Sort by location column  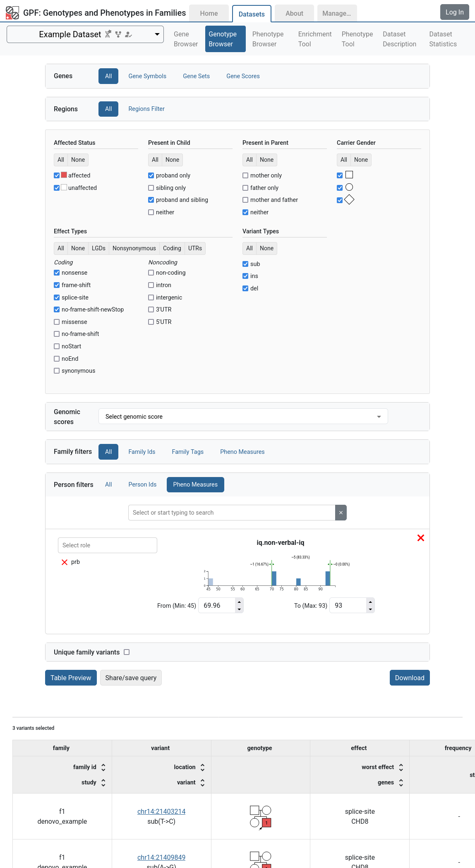tap(202, 767)
